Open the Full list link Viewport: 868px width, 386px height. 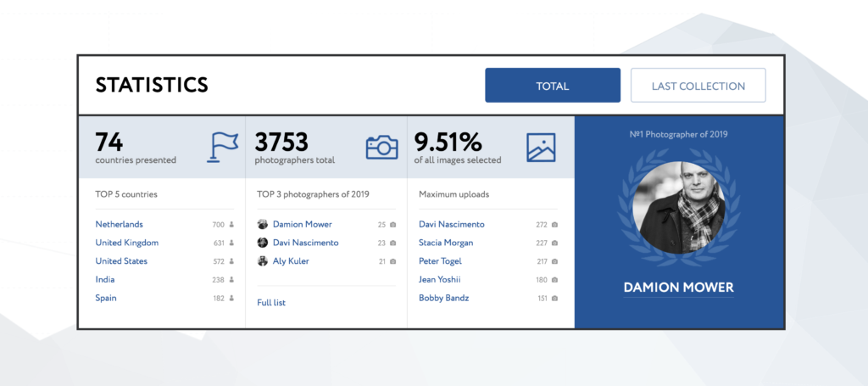click(x=271, y=302)
